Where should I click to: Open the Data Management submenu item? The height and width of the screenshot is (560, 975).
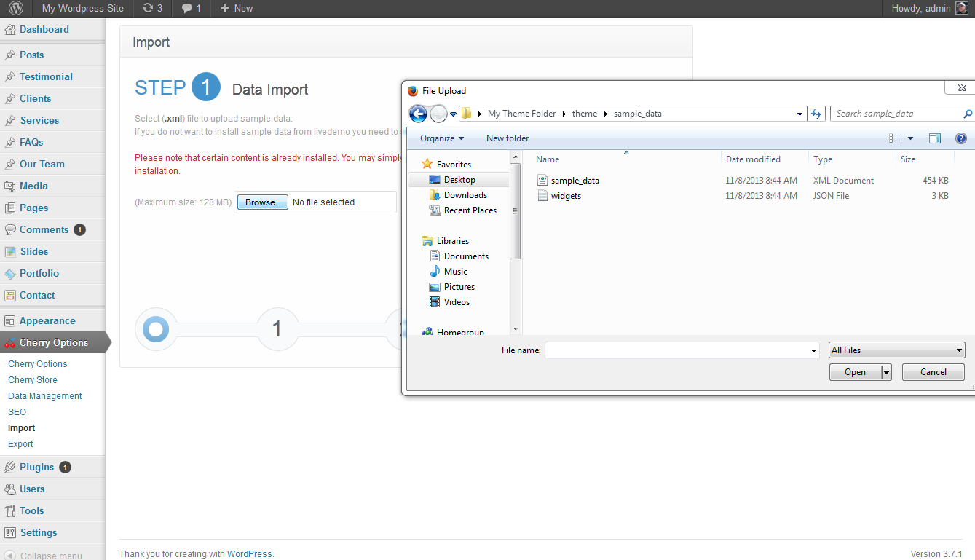tap(45, 396)
